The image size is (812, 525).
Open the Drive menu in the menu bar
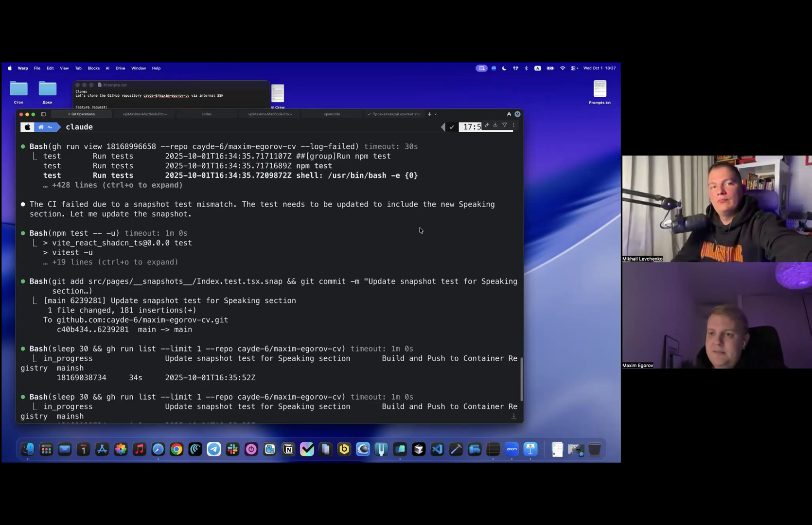(120, 68)
